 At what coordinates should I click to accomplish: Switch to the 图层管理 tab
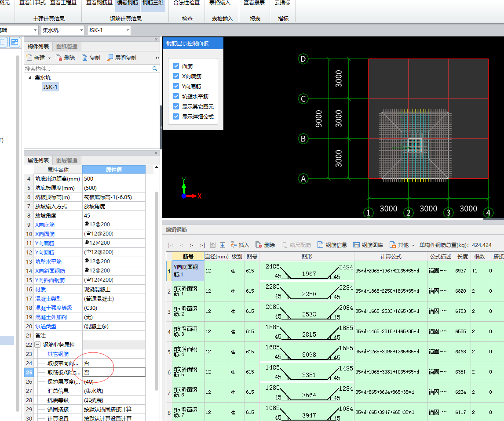coord(67,160)
